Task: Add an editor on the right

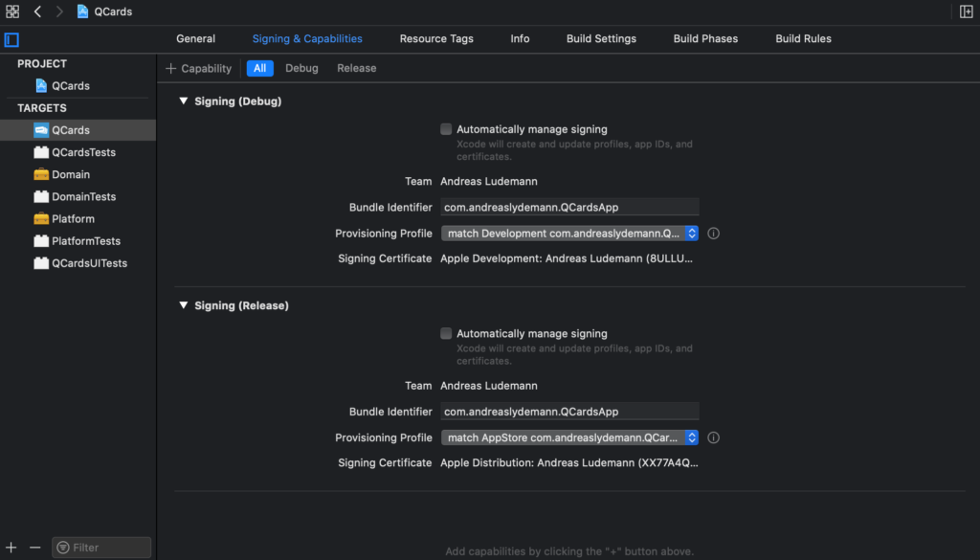Action: (966, 11)
